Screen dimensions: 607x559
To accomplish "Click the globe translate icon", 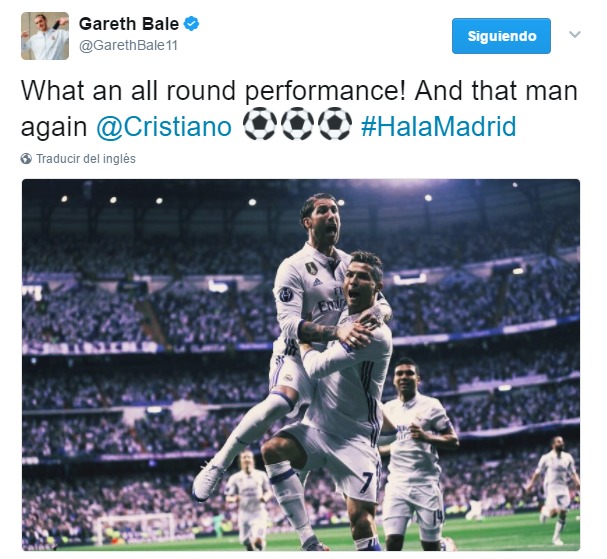I will [x=26, y=159].
